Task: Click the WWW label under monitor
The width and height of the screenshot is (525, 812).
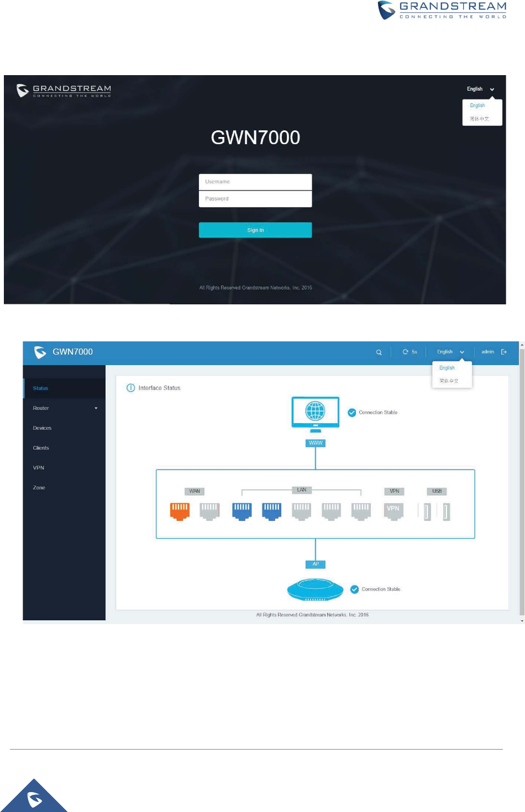Action: (x=316, y=443)
